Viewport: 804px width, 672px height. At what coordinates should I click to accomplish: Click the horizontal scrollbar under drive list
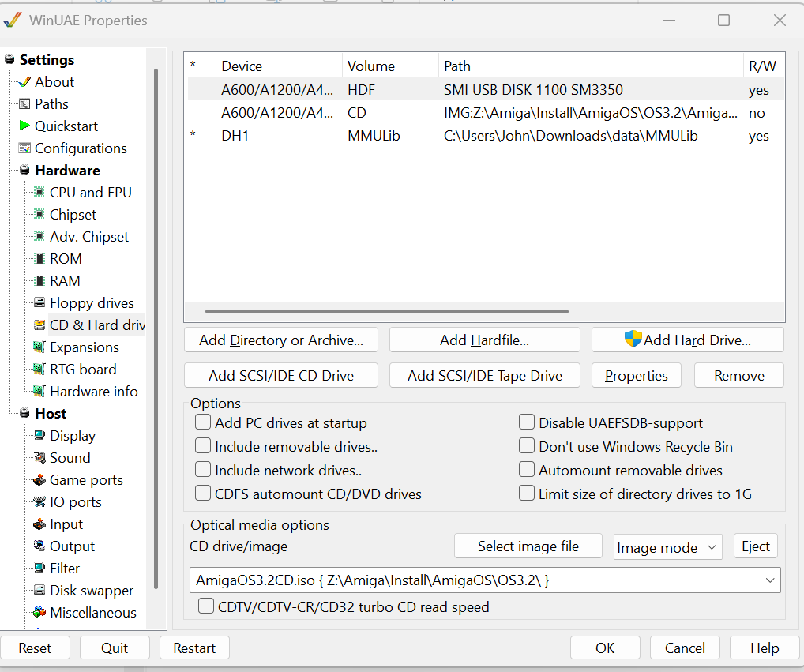[386, 312]
